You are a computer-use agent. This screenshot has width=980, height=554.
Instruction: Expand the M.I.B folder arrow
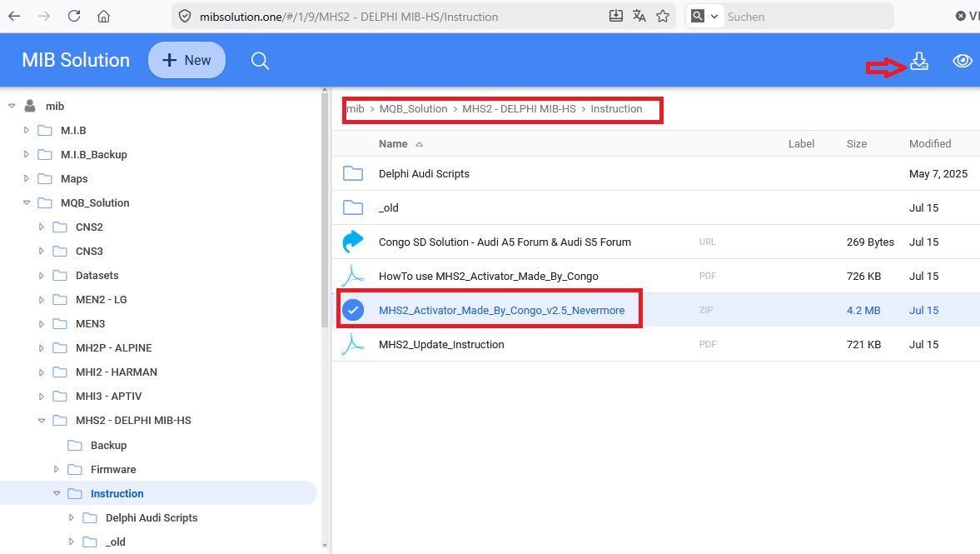coord(27,130)
